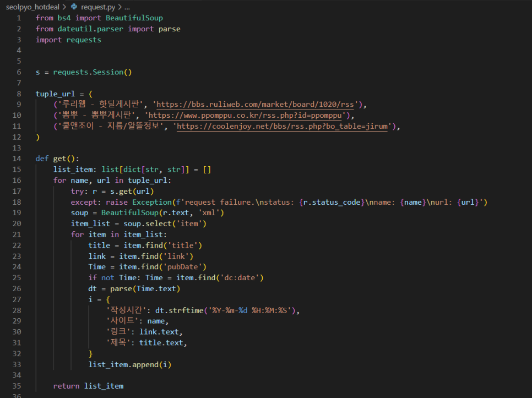Click the '사이트' dictionary key
Screen dimensions: 532x398
point(122,321)
